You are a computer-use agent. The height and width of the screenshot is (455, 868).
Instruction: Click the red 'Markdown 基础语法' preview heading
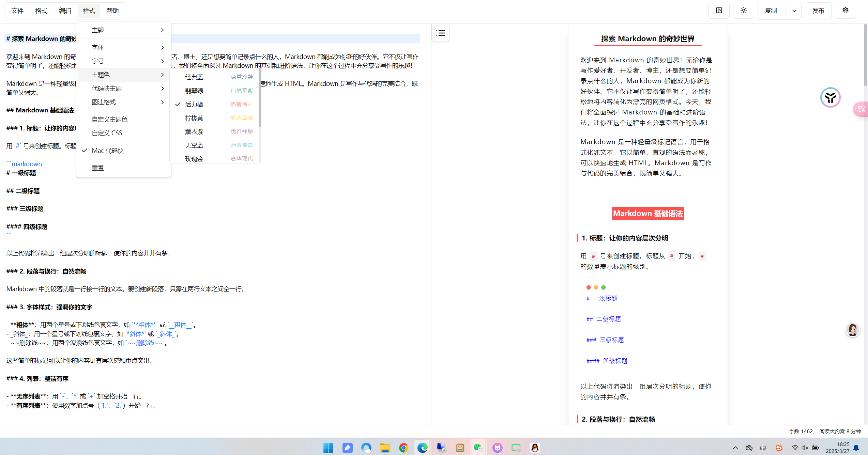point(648,214)
